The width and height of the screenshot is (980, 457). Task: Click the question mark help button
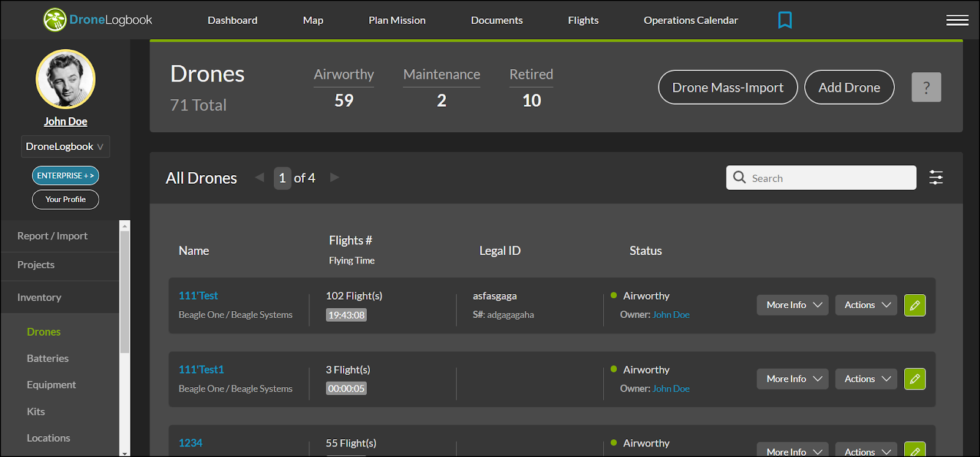coord(926,87)
